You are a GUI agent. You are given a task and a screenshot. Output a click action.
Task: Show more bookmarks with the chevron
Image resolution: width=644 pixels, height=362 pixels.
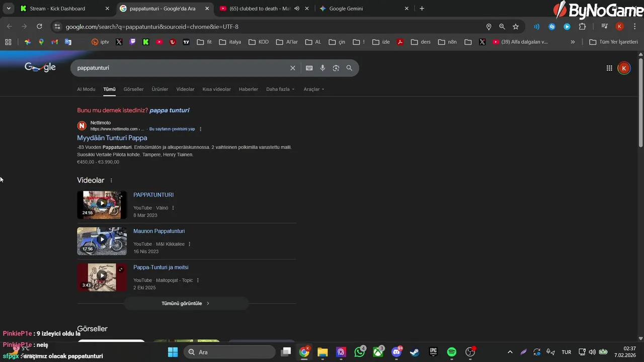pyautogui.click(x=573, y=42)
